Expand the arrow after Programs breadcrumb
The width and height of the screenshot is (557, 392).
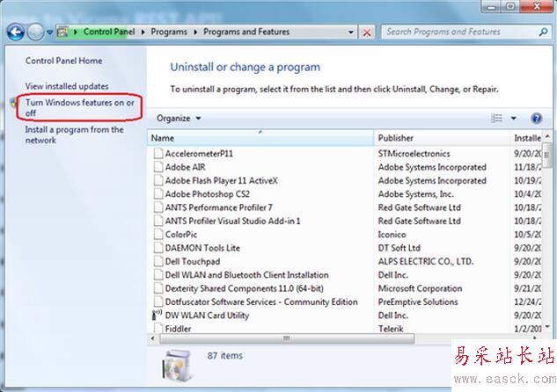click(x=195, y=32)
